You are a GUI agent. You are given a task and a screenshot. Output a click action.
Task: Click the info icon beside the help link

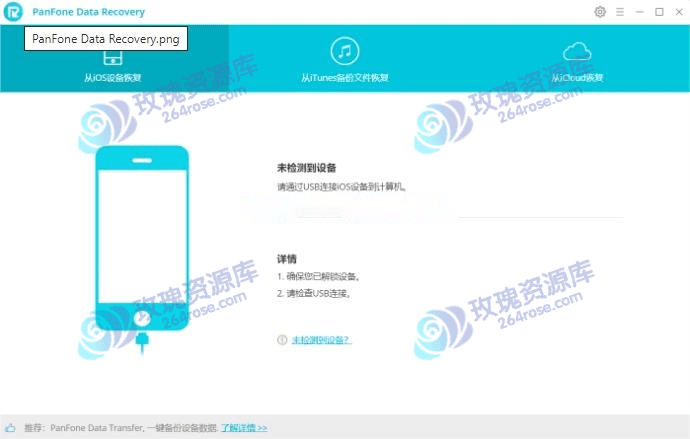282,340
